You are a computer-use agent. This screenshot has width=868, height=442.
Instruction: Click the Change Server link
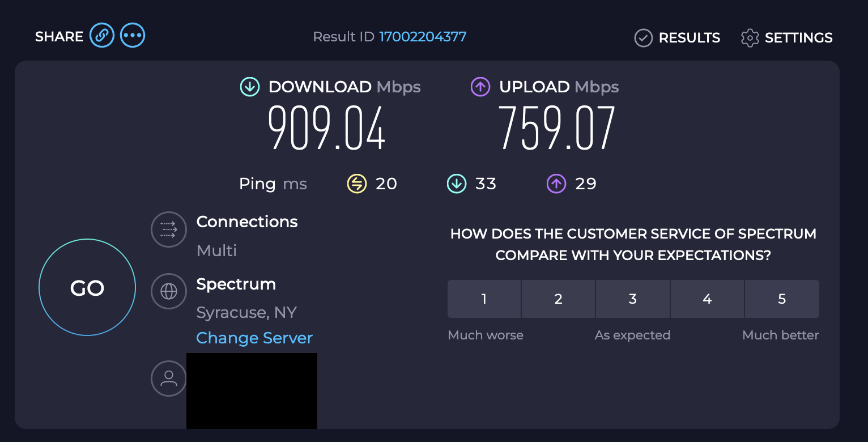tap(254, 338)
